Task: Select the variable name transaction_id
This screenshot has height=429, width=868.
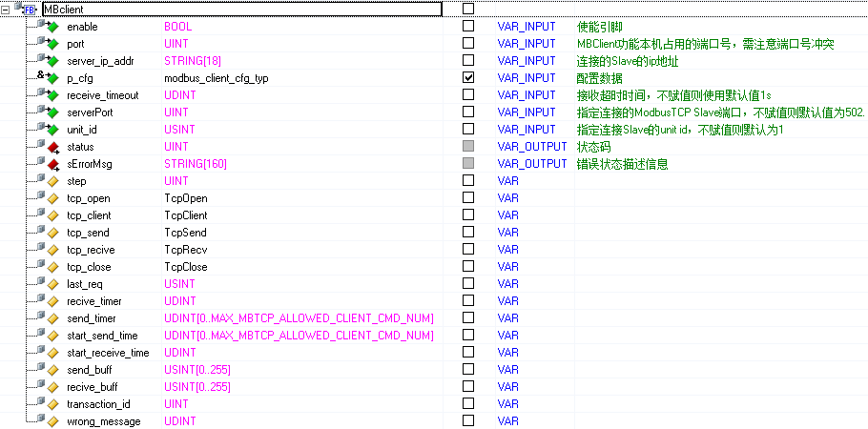Action: pyautogui.click(x=98, y=404)
